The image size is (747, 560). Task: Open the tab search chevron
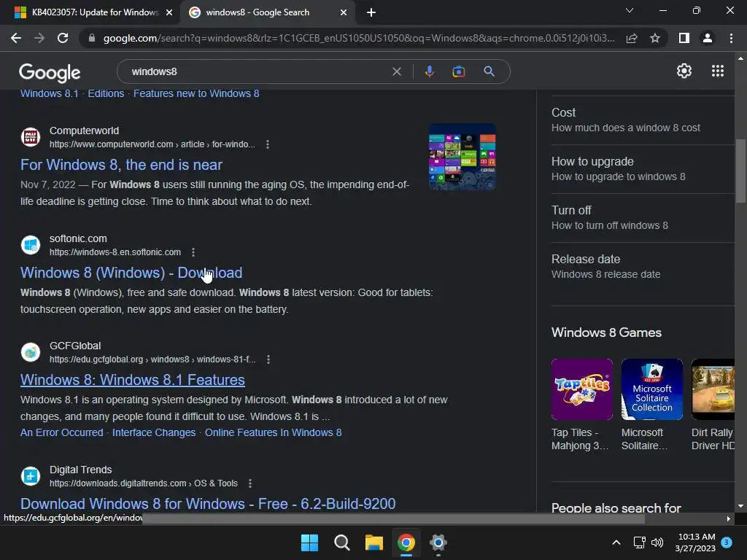[630, 10]
